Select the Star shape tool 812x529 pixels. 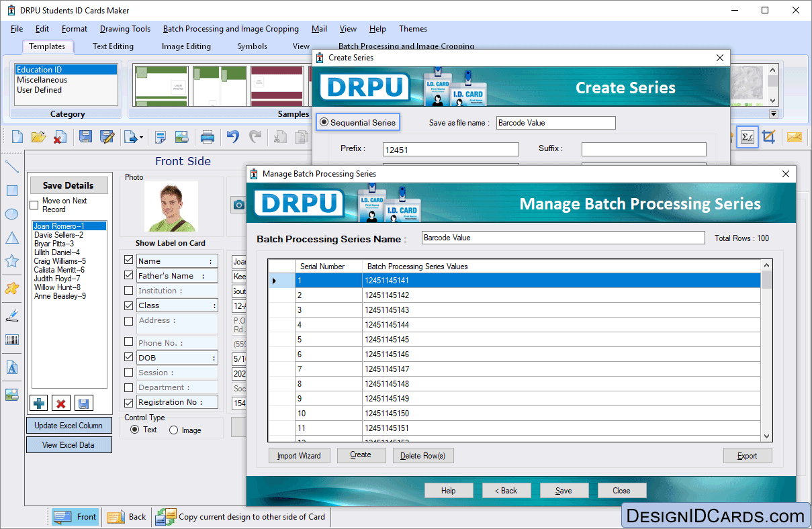click(x=11, y=261)
